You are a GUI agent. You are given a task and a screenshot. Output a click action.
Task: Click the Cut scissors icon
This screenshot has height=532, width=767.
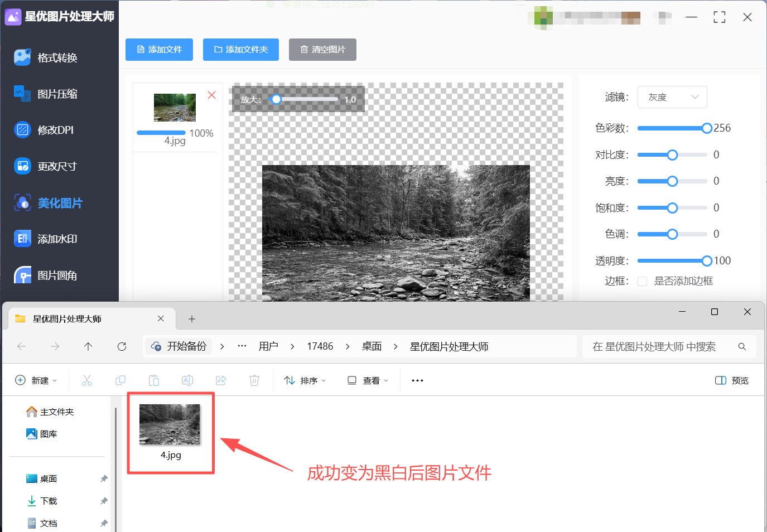[87, 380]
